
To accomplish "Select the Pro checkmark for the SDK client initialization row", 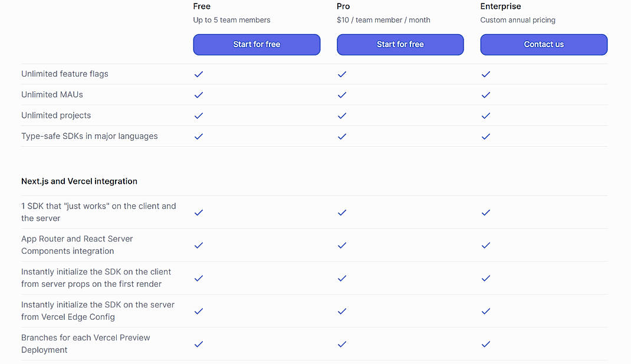I will pos(342,279).
